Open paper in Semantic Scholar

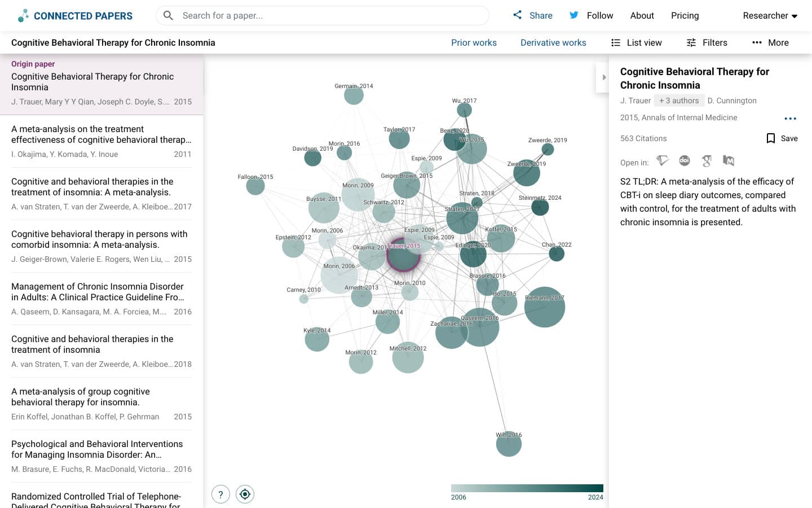click(663, 161)
